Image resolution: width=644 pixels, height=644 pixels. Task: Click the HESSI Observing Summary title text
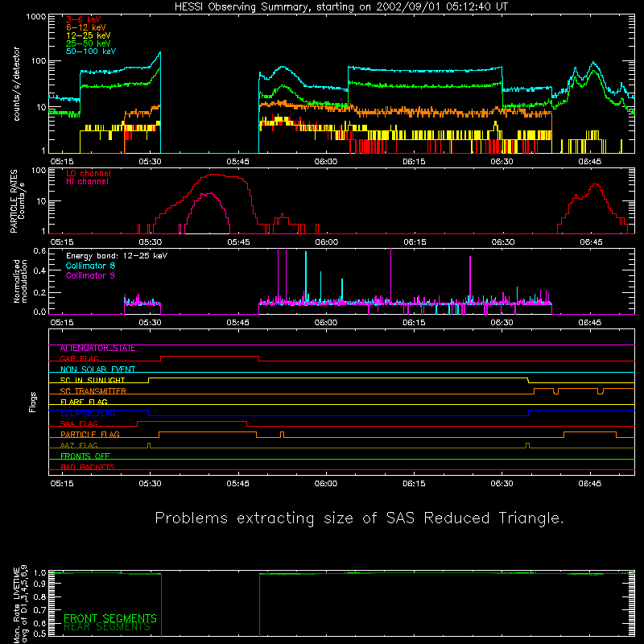click(x=341, y=7)
